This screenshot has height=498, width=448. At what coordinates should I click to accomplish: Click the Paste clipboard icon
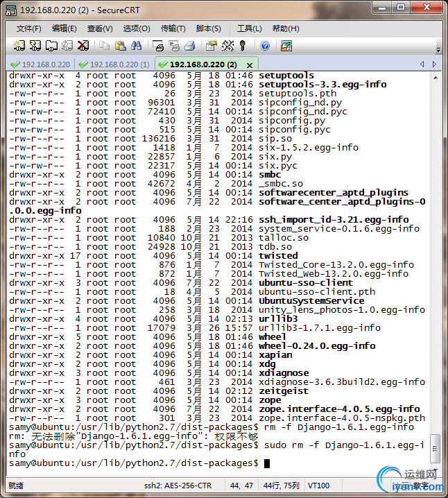coord(121,46)
